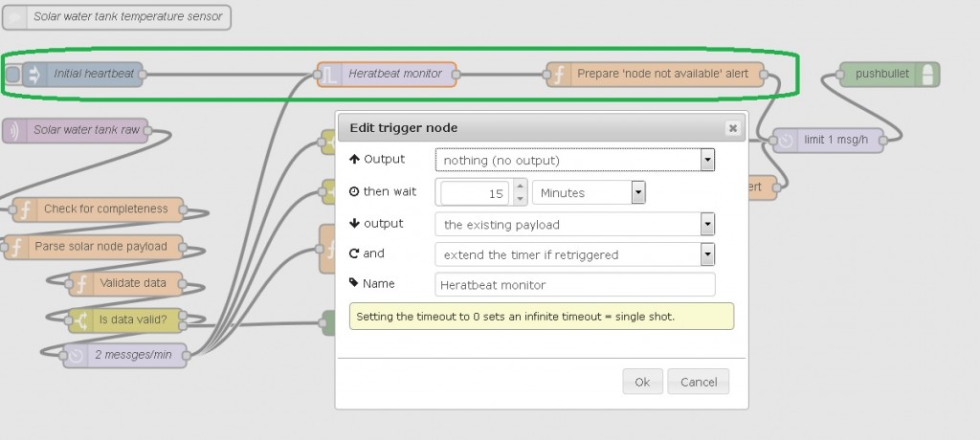Select the 2 messges/min node label
This screenshot has width=980, height=440.
click(x=133, y=355)
